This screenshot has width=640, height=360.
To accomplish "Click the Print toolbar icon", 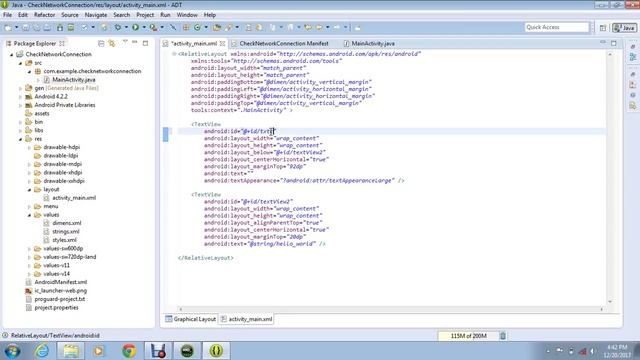I will pyautogui.click(x=47, y=27).
